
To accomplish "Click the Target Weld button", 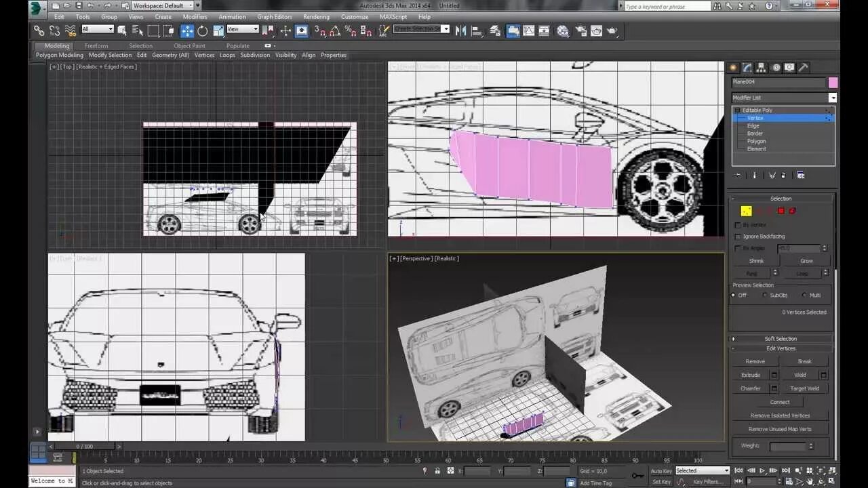I will pyautogui.click(x=804, y=388).
